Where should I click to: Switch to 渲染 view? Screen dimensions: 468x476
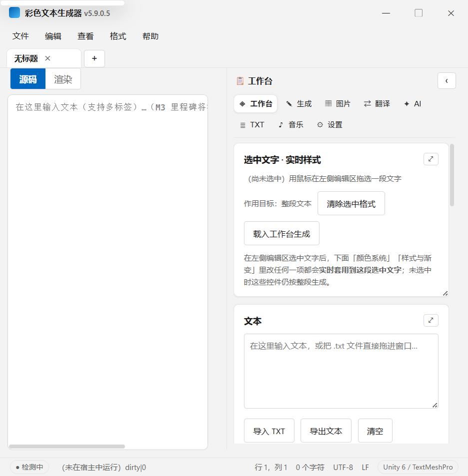pos(63,79)
